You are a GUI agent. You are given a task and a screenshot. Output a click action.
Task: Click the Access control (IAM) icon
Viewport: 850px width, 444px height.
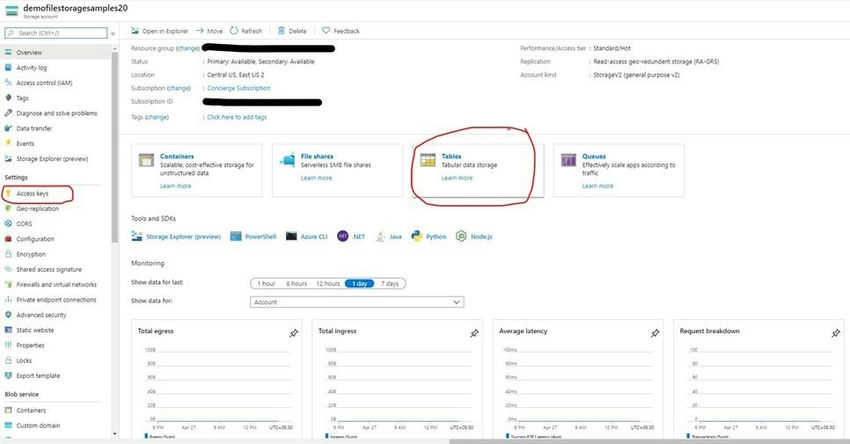click(x=8, y=83)
